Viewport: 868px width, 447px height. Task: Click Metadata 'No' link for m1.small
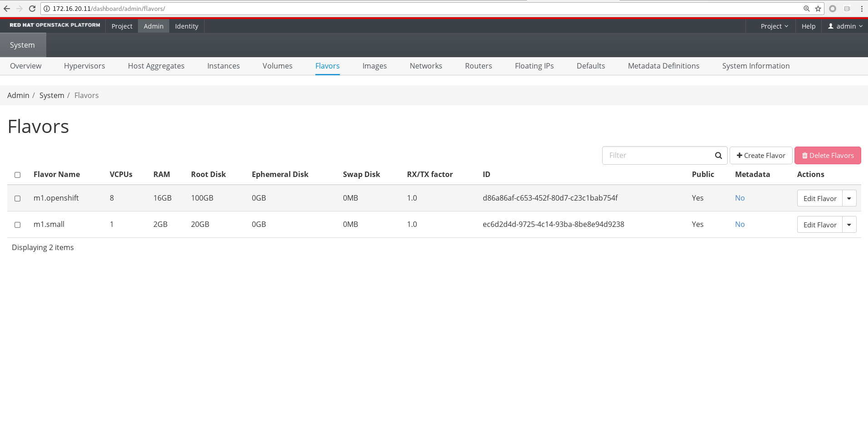tap(740, 224)
